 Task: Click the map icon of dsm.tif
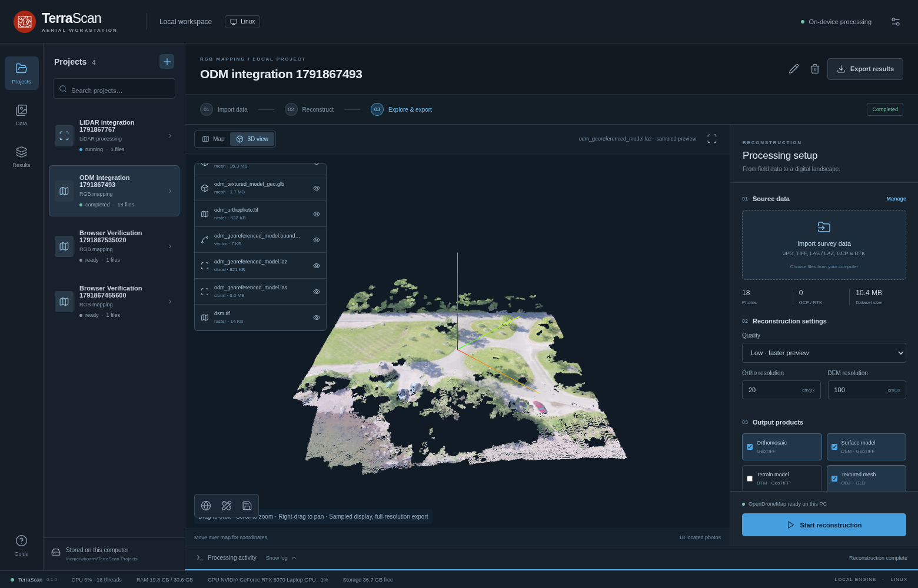coord(205,318)
